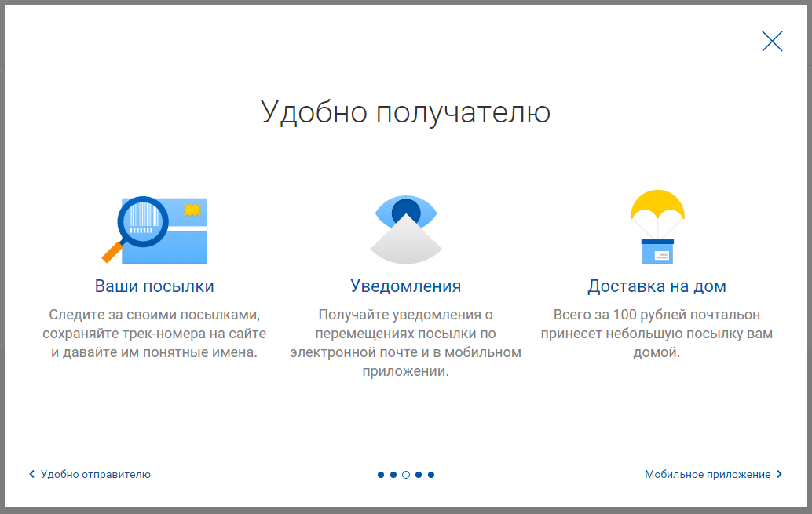Go back to Удобно отправителю slide

pos(95,474)
